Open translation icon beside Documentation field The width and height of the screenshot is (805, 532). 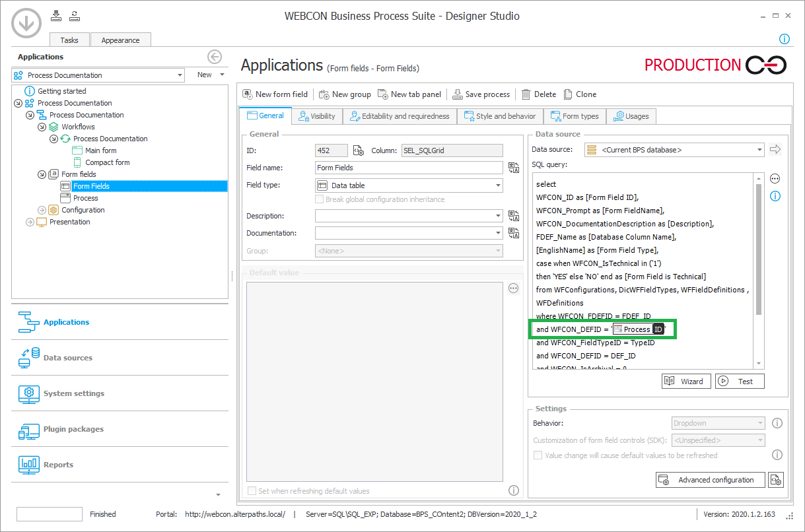click(x=514, y=232)
